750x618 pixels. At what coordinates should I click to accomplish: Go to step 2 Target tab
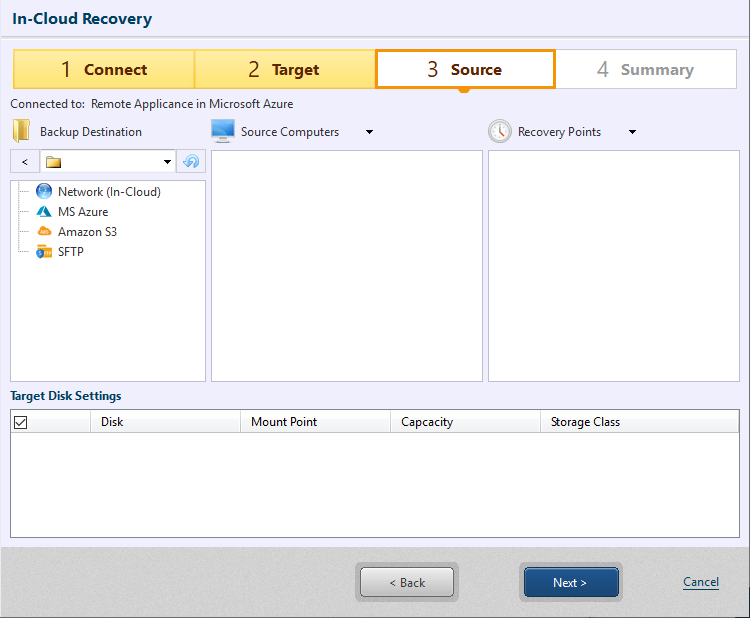click(284, 70)
